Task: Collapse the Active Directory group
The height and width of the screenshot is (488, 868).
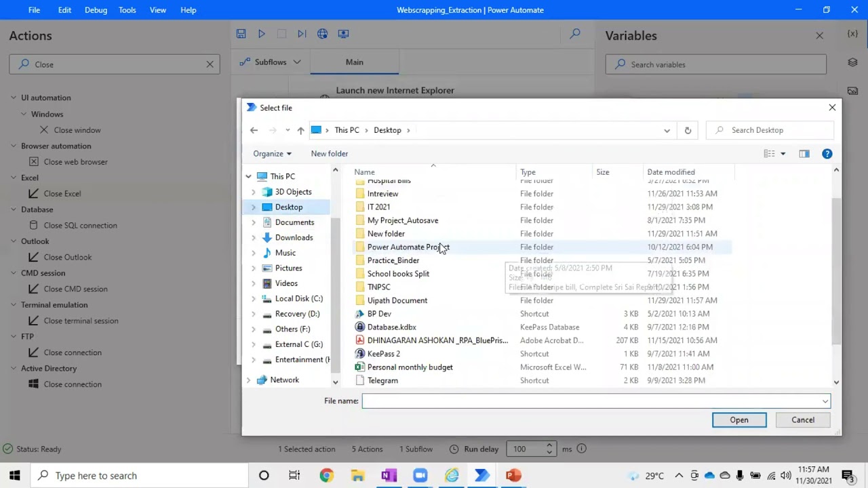Action: (14, 368)
